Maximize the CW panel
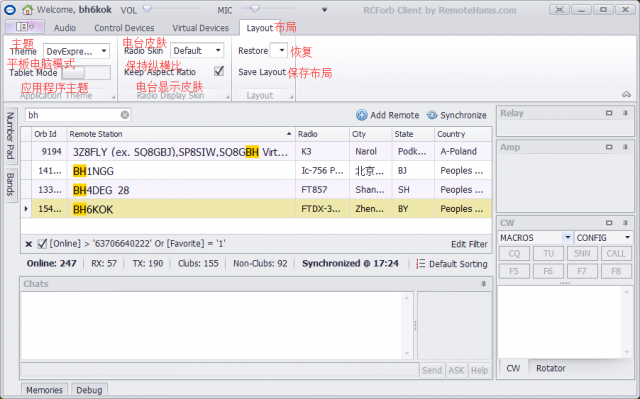This screenshot has width=640, height=399. coord(609,223)
